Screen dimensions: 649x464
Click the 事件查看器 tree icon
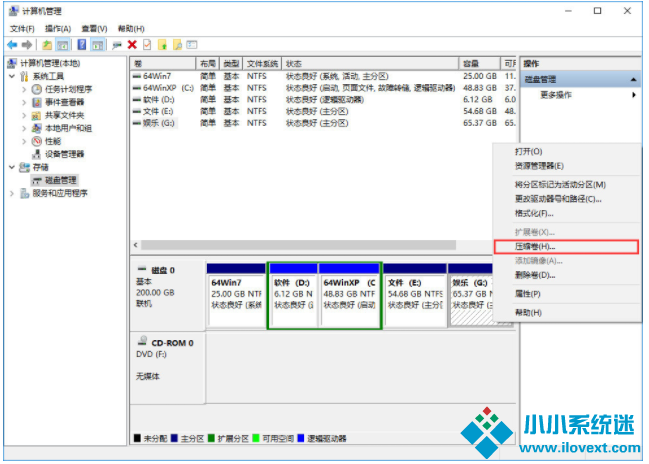coord(36,102)
